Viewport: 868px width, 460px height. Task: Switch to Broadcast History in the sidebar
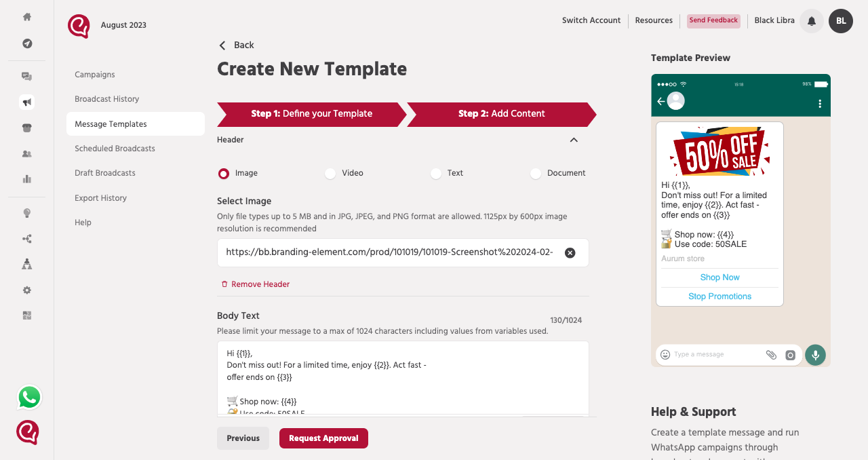pos(107,99)
